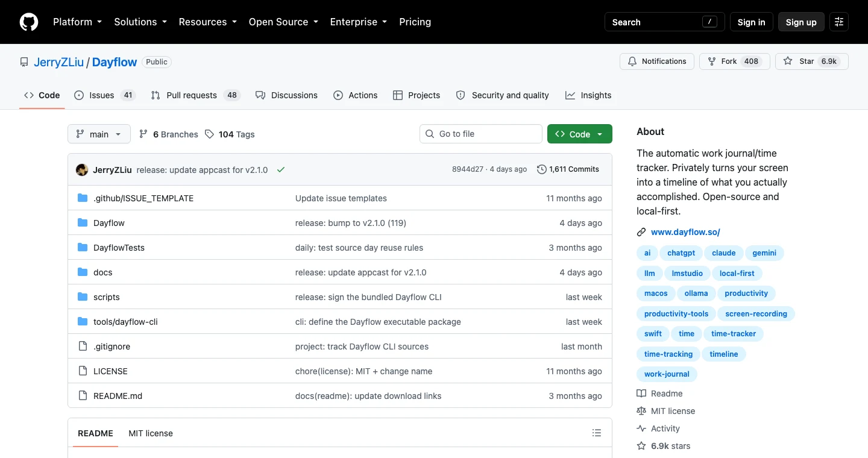Go to the Pricing page
The image size is (868, 458).
click(x=415, y=22)
